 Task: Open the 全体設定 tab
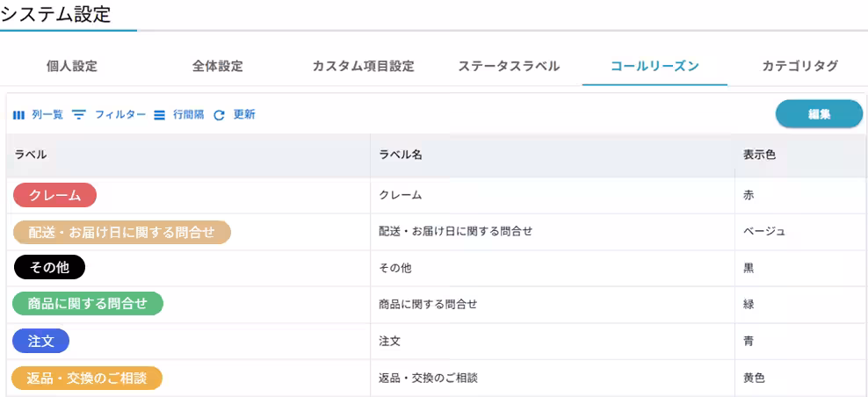[218, 66]
